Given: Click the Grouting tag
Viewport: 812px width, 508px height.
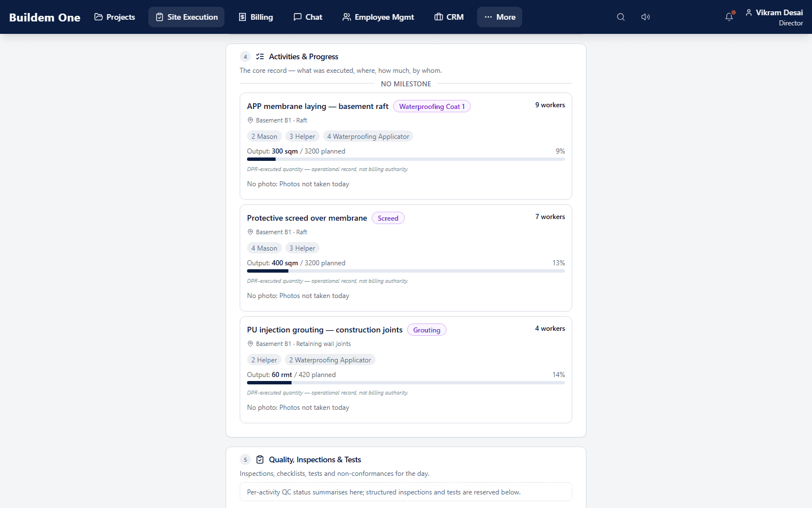Looking at the screenshot, I should [427, 330].
